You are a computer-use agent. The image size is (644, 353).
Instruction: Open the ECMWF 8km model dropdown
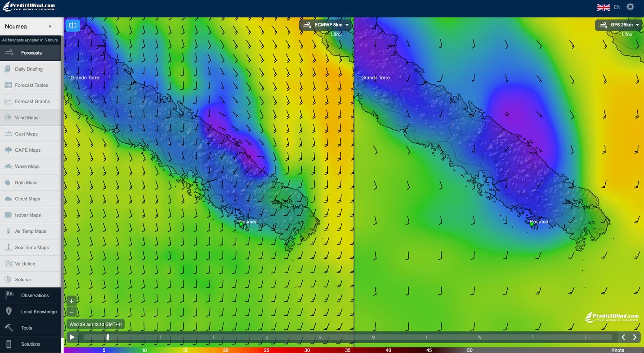pos(326,25)
